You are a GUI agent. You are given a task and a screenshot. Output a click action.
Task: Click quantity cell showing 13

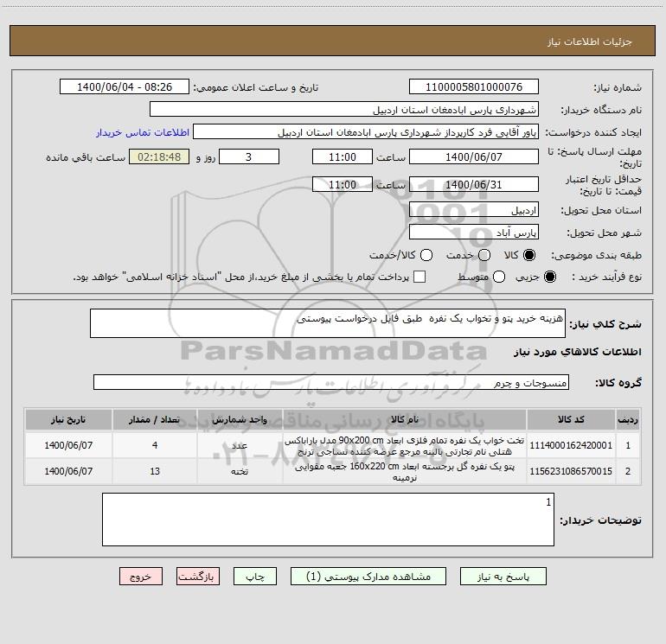155,471
